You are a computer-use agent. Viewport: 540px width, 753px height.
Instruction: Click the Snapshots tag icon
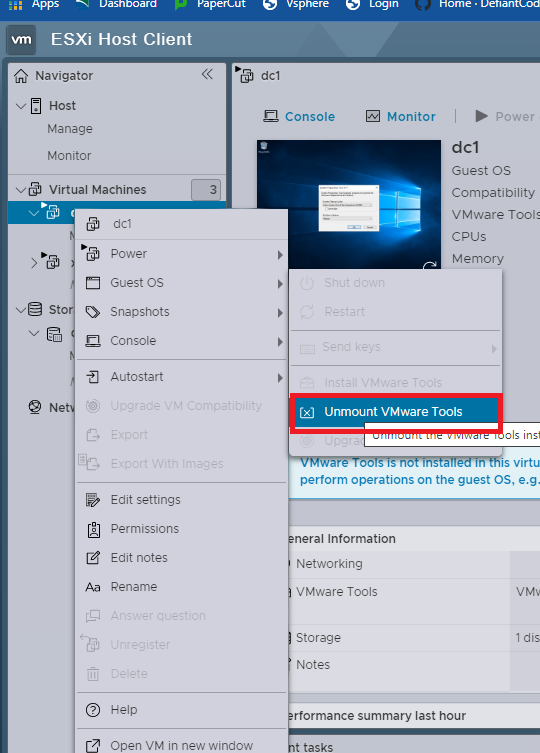tap(93, 312)
